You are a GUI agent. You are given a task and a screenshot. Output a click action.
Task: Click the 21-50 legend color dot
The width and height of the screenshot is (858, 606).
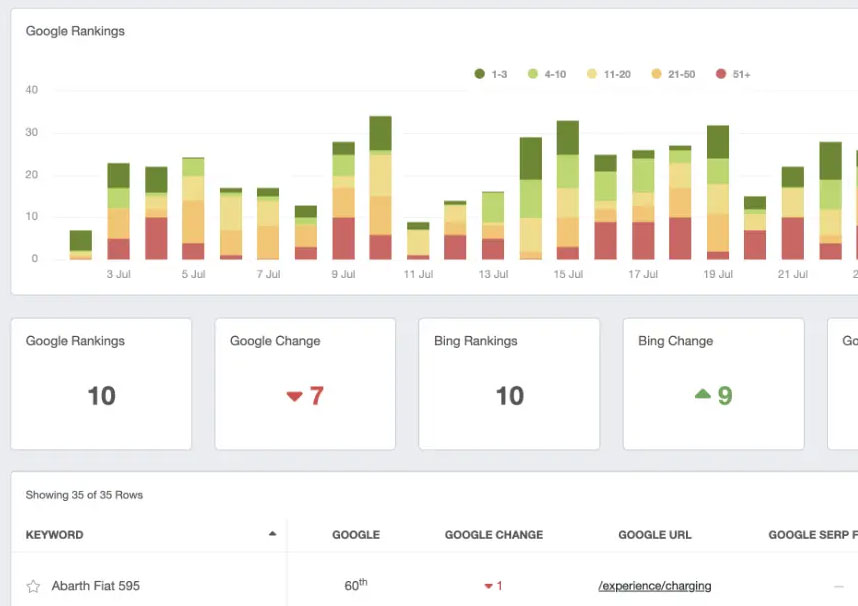656,74
